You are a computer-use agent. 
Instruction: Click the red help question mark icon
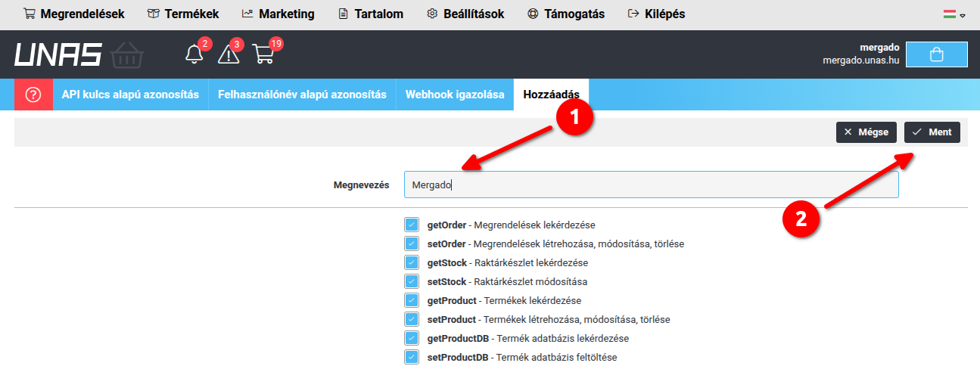pyautogui.click(x=33, y=95)
